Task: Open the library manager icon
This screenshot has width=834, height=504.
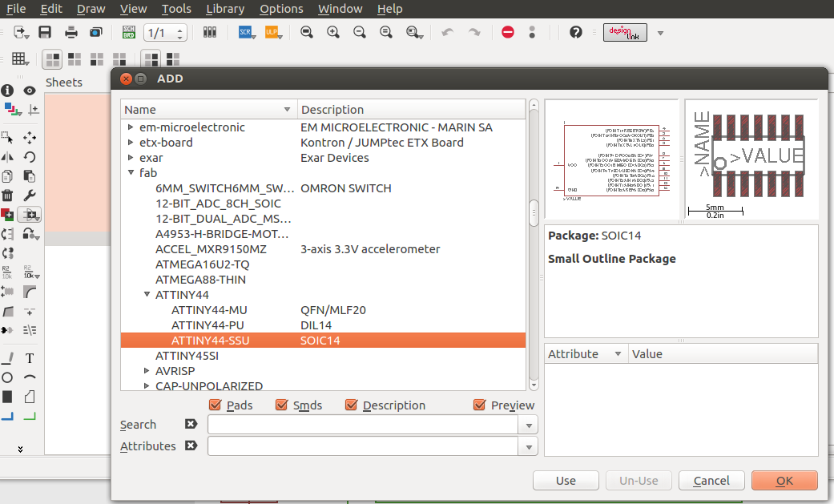Action: click(210, 33)
